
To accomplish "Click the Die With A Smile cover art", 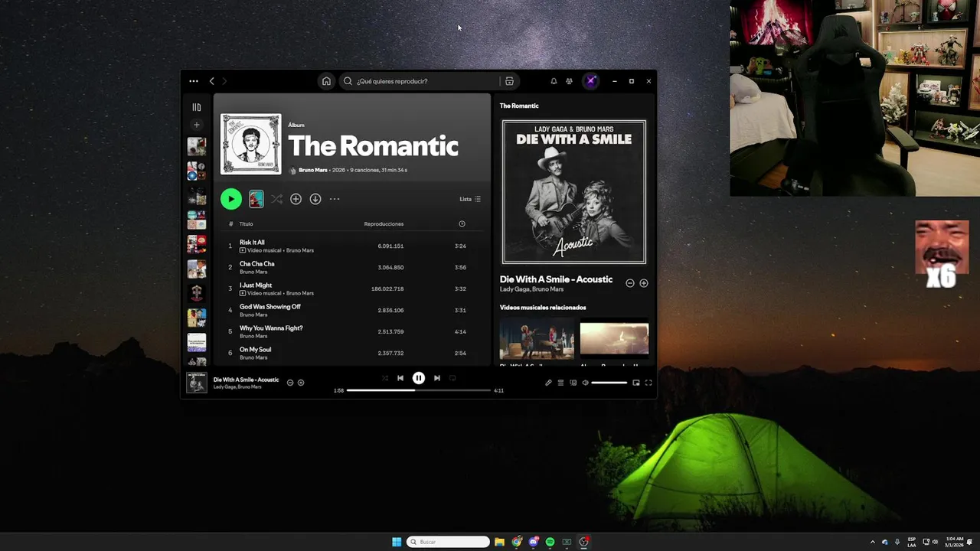I will (x=574, y=192).
